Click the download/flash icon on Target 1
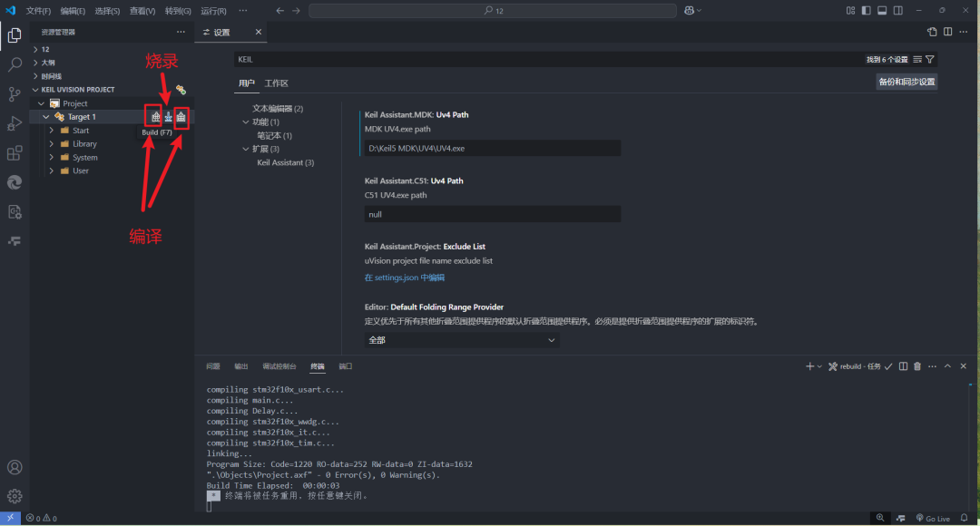 [x=168, y=117]
